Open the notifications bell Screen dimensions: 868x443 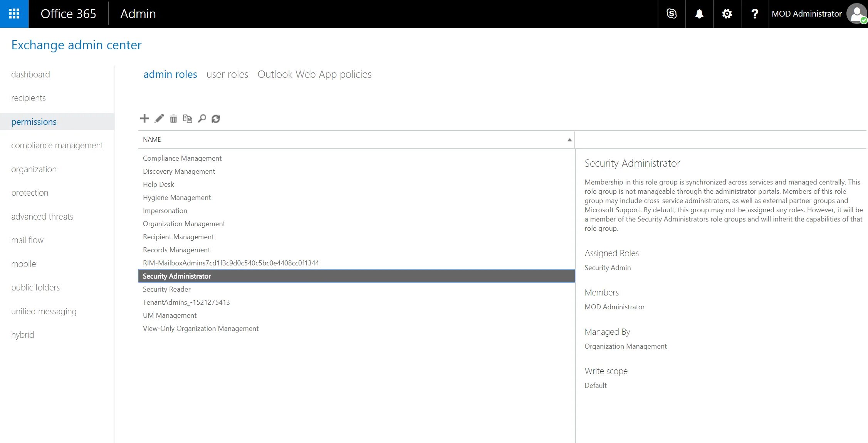point(699,14)
